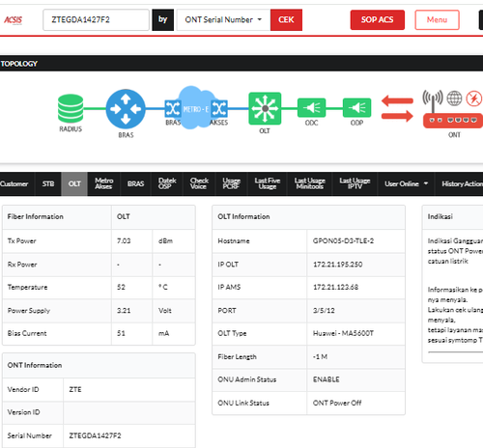Click the Volt unit cell

pyautogui.click(x=174, y=311)
